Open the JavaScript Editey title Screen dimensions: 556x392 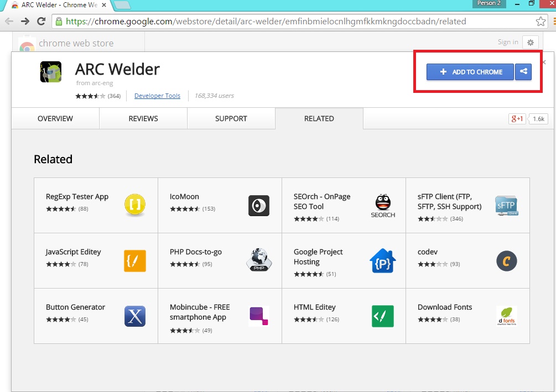pos(73,252)
